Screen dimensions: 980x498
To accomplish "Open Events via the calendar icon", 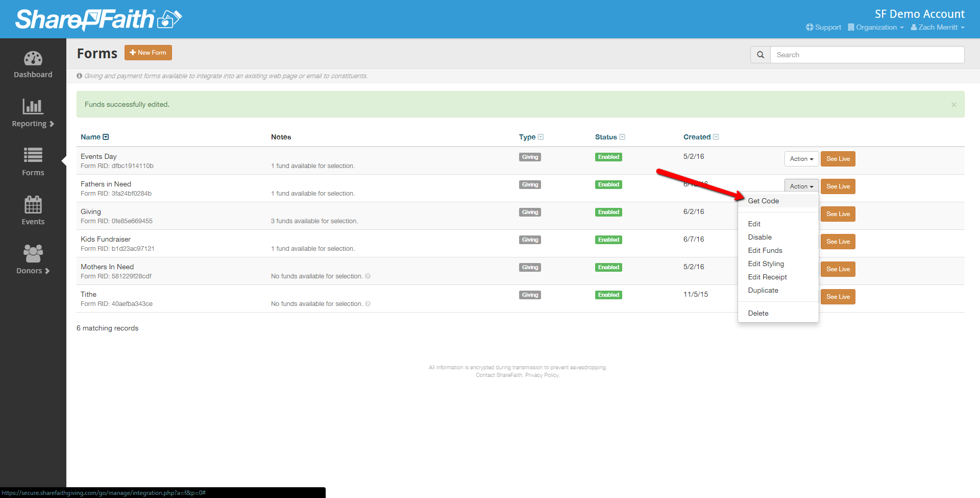I will (33, 205).
